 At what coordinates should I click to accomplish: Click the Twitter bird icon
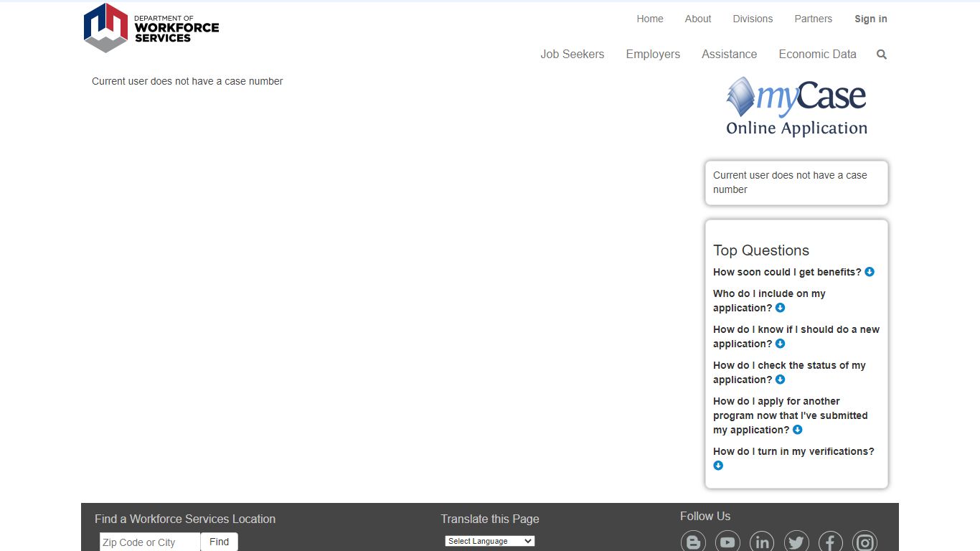click(x=796, y=542)
